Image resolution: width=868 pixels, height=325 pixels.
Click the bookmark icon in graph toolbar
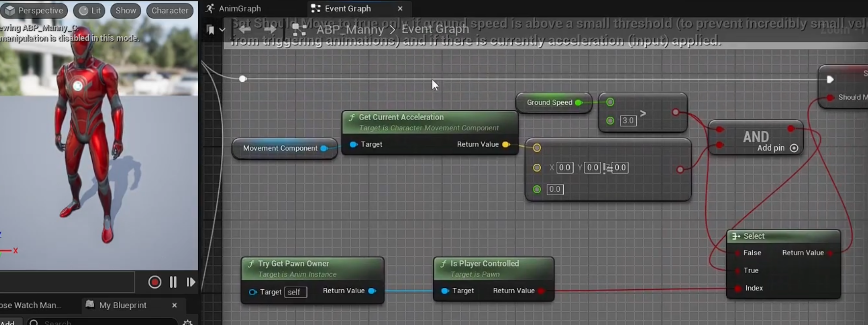pos(210,30)
